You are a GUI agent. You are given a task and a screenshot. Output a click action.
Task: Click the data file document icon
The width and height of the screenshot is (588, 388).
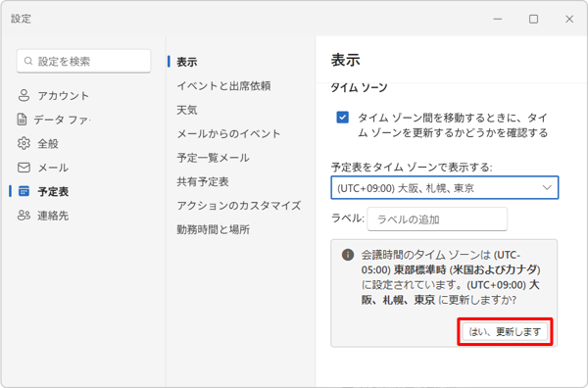point(22,120)
